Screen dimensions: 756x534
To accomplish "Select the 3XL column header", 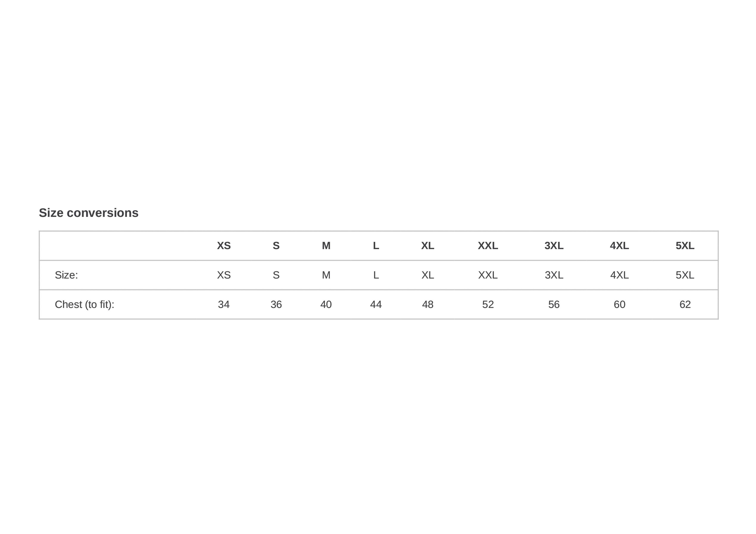I will coord(554,245).
